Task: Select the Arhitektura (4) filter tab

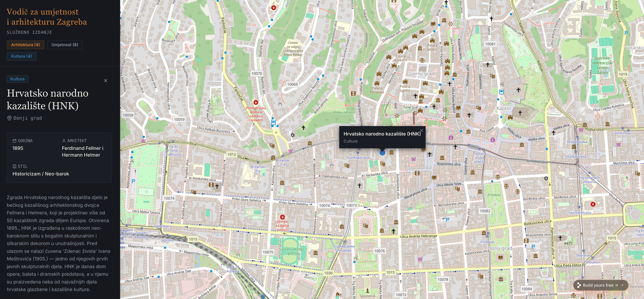Action: coord(25,45)
